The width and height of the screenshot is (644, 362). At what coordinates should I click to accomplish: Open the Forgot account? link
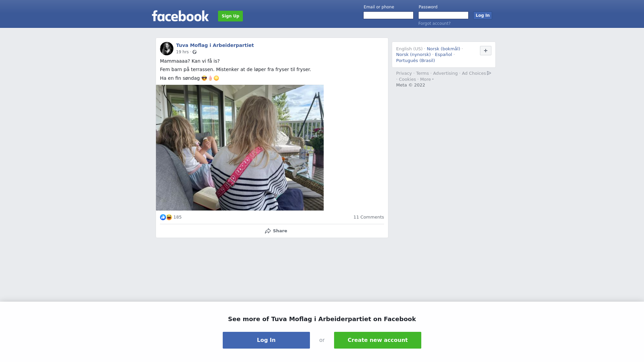tap(434, 23)
